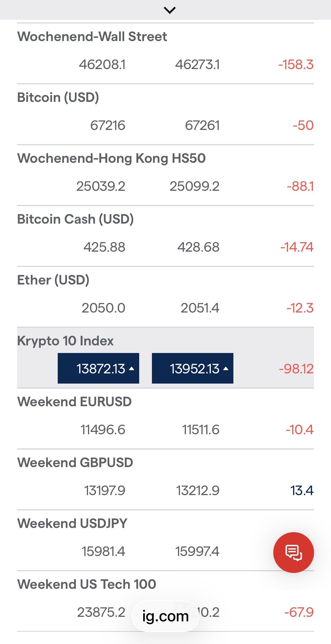Select Wochenend-Hong Kong HS50 market
The width and height of the screenshot is (331, 644).
coord(111,159)
